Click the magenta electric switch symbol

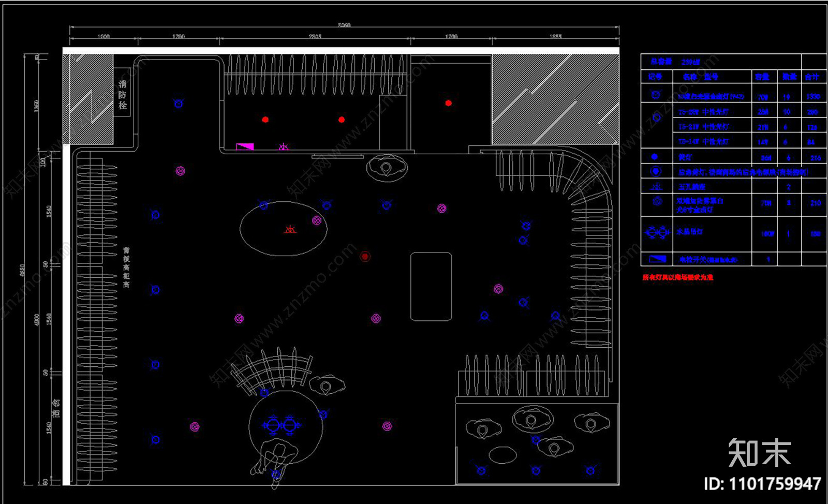[x=245, y=146]
